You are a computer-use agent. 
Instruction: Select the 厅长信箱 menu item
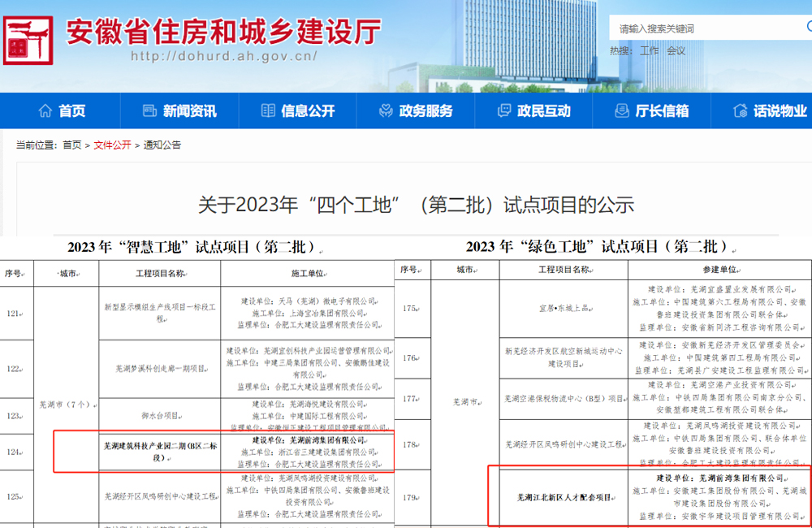662,111
